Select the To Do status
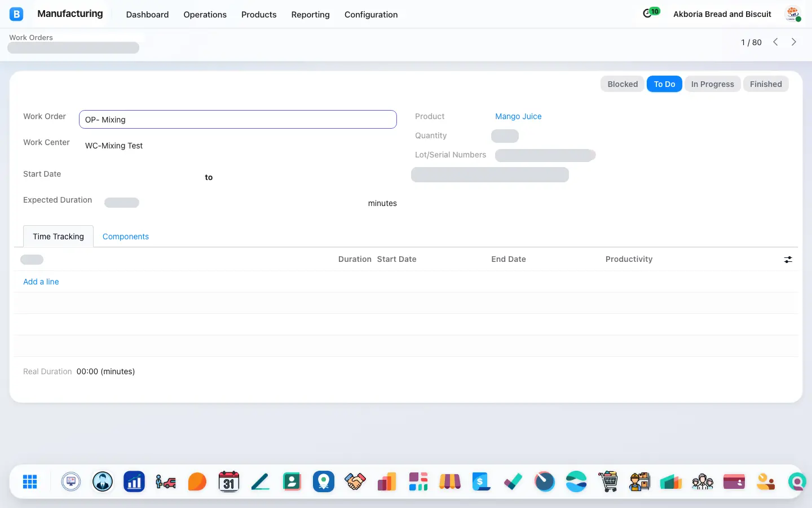Image resolution: width=812 pixels, height=508 pixels. pos(664,84)
